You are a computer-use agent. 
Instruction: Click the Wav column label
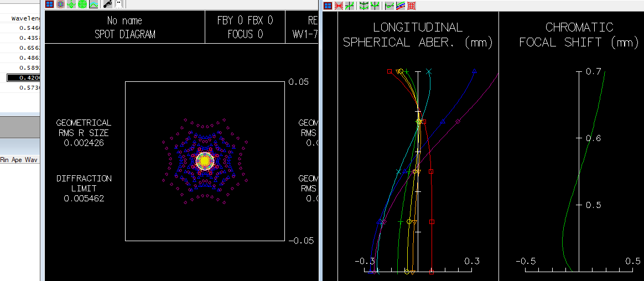(x=31, y=159)
